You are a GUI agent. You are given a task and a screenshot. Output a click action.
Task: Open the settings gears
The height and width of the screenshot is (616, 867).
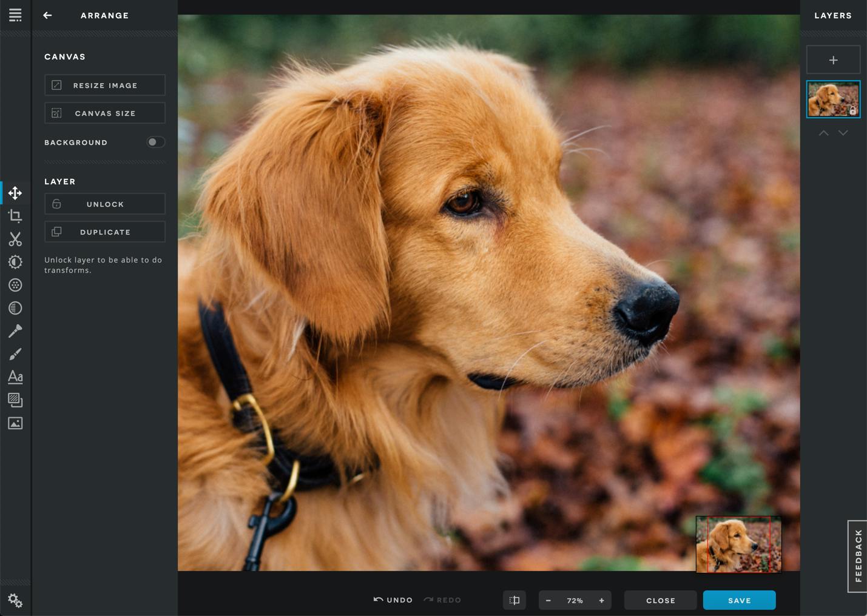tap(15, 600)
